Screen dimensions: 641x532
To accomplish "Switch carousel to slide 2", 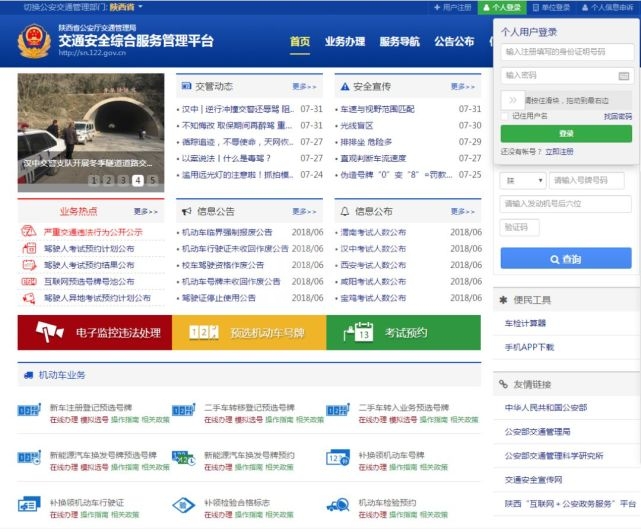I will [108, 180].
